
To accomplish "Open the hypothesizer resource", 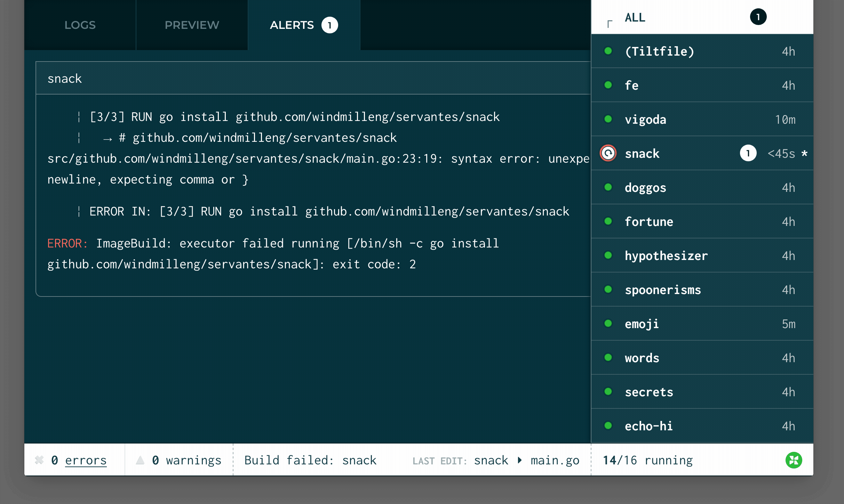I will click(702, 255).
